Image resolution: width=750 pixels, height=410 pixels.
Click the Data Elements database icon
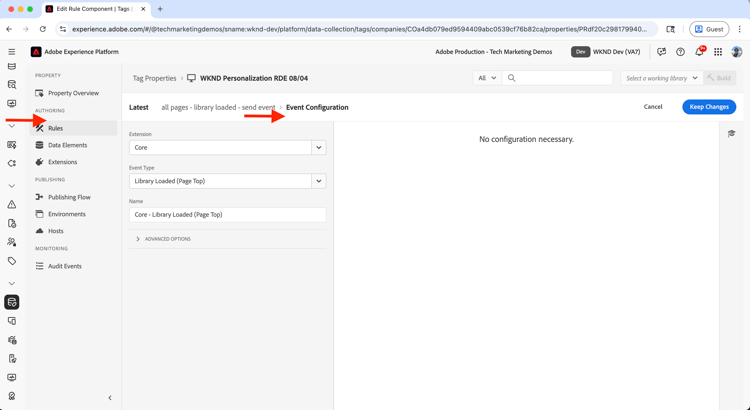click(40, 145)
